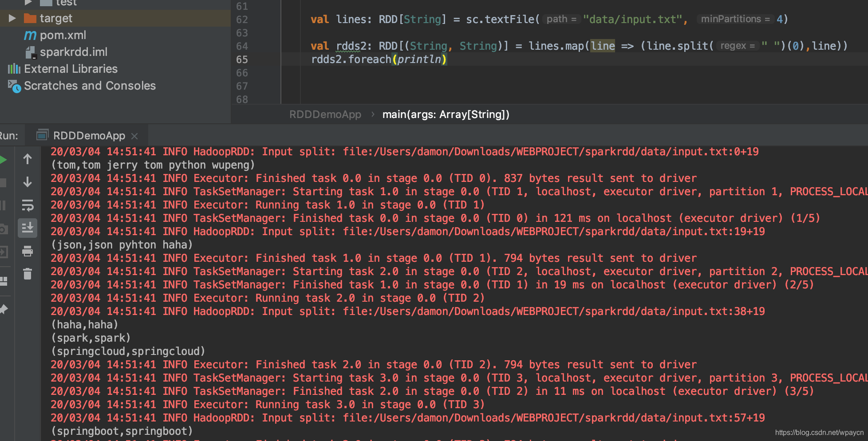This screenshot has width=868, height=441.
Task: Open input.txt:57+19 file link in console
Action: [554, 418]
